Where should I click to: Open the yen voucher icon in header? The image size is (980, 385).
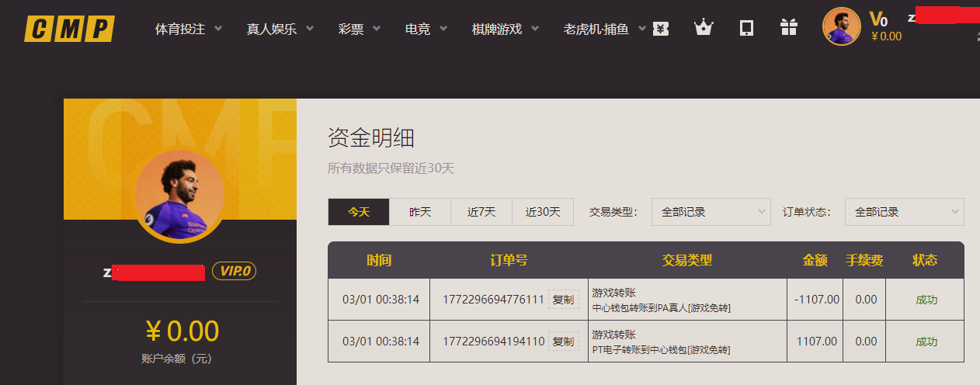click(660, 29)
